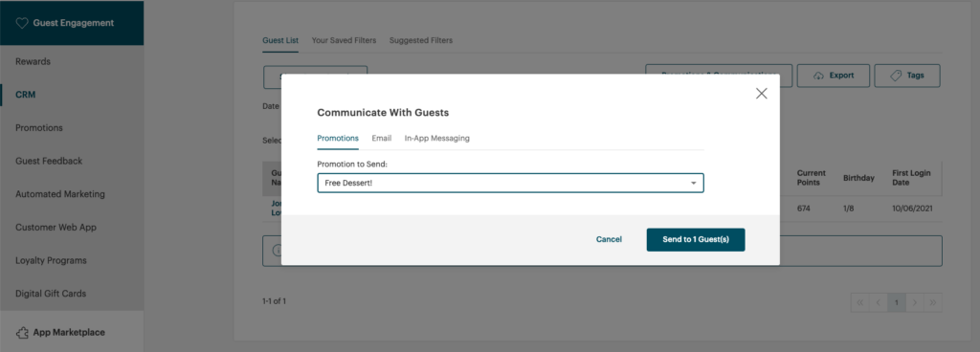Open Guest Feedback page
The height and width of the screenshot is (352, 980).
(49, 161)
